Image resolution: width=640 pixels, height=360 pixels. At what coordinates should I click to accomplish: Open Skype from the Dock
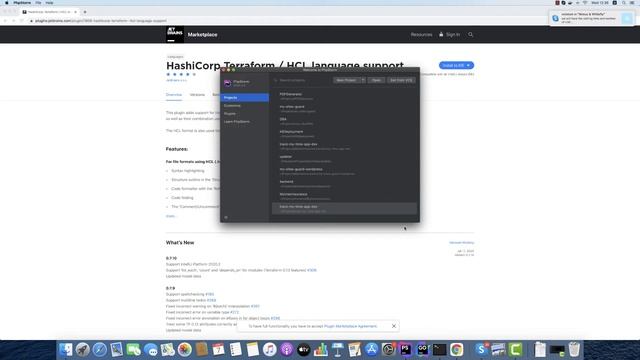point(481,349)
